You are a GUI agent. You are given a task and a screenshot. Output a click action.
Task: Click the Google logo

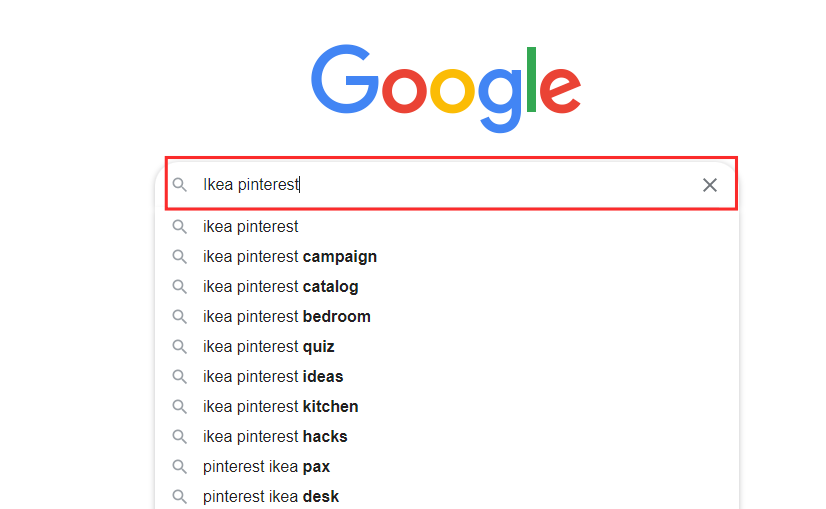click(x=445, y=87)
